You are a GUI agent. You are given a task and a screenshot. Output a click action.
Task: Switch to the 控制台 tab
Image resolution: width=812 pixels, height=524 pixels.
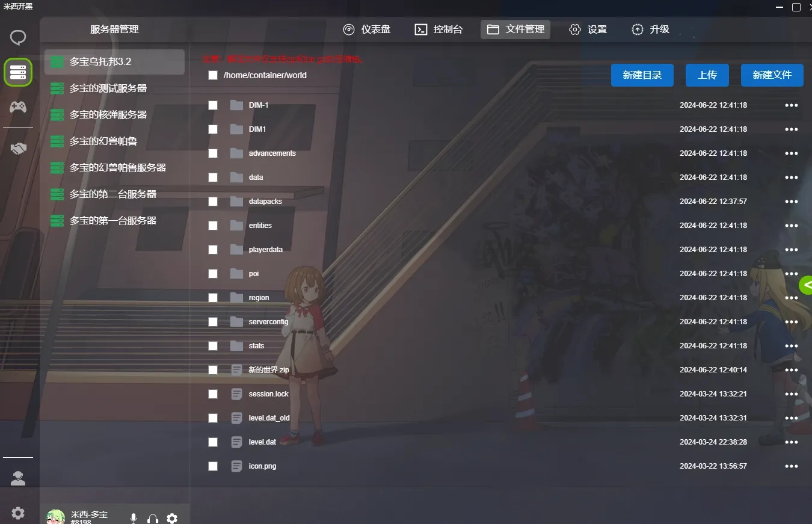click(439, 29)
